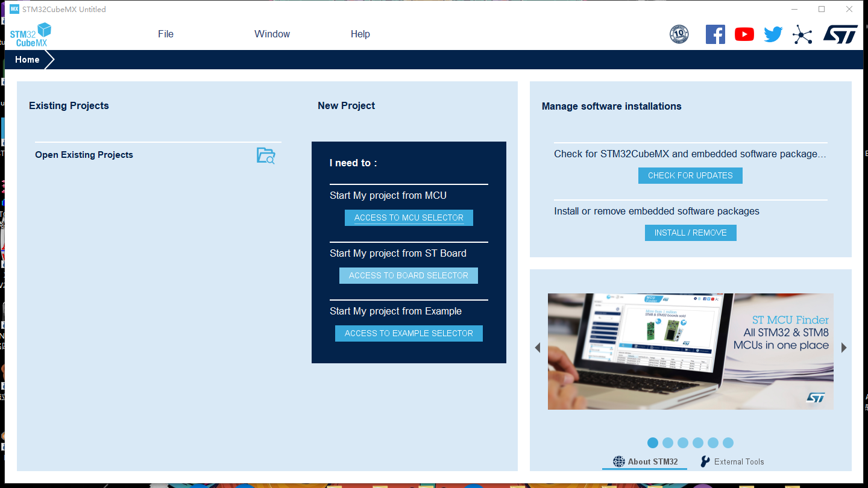Click the Install or remove embedded software packages text
The width and height of the screenshot is (868, 488).
(x=656, y=211)
